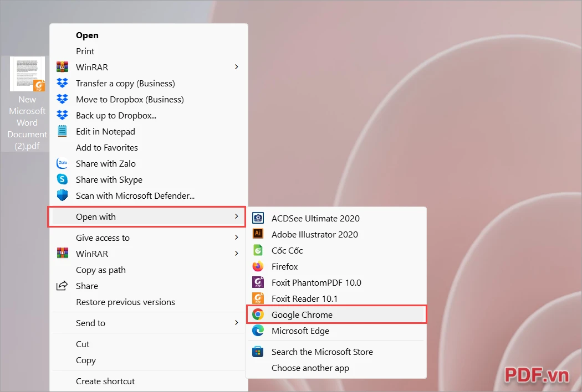Open the Send to entry

pos(149,323)
